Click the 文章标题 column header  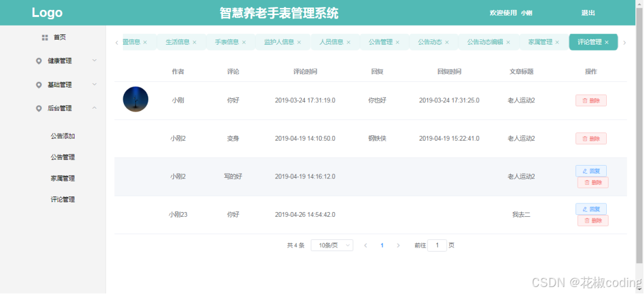pyautogui.click(x=522, y=72)
